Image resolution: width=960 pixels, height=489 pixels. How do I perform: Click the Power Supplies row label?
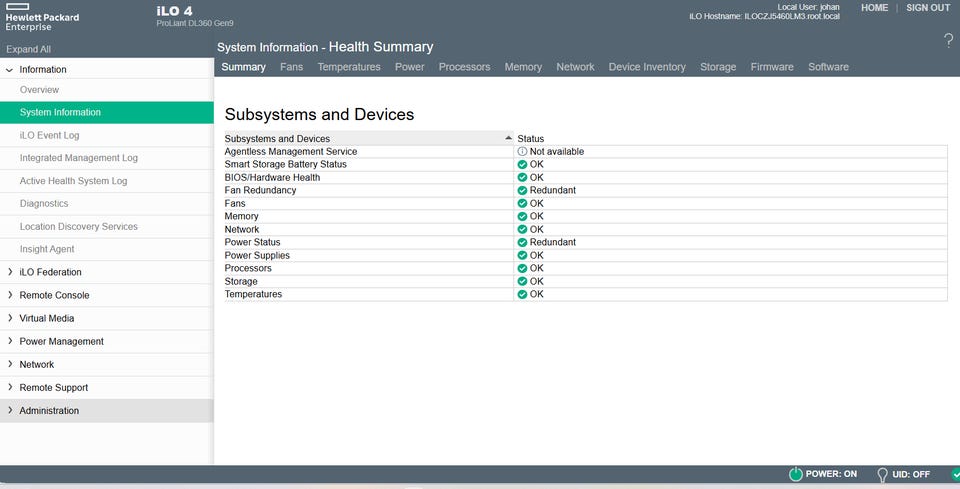257,255
